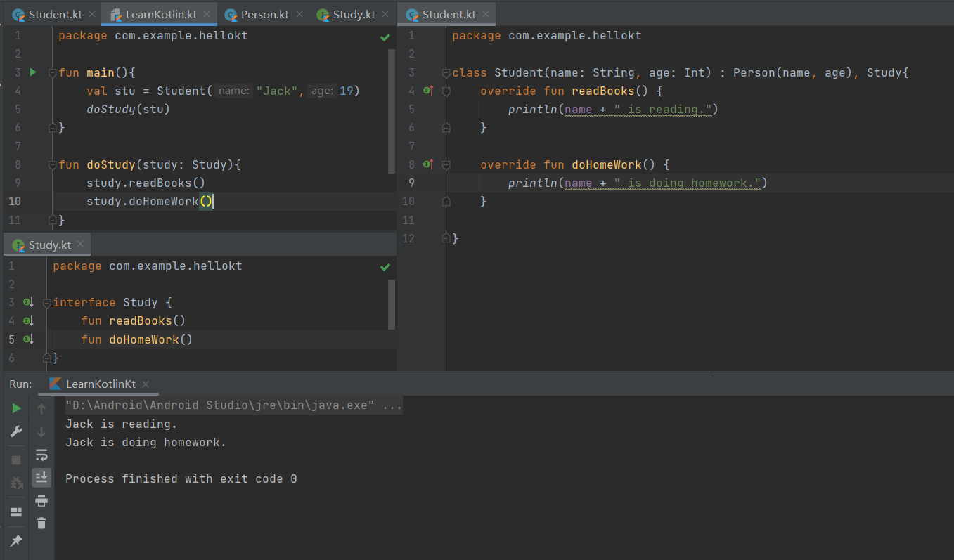Toggle soft-wrap in the Run console
This screenshot has width=954, height=560.
(41, 455)
